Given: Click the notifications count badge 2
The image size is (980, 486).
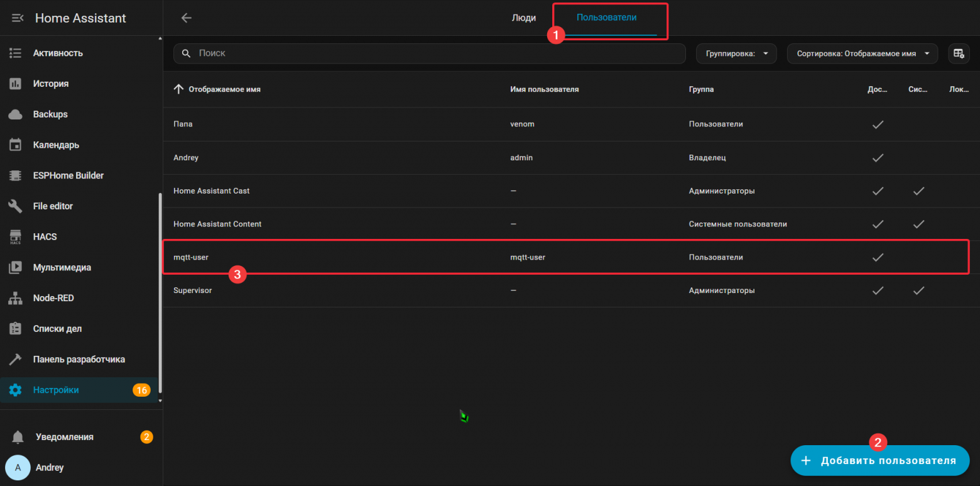Looking at the screenshot, I should point(146,437).
